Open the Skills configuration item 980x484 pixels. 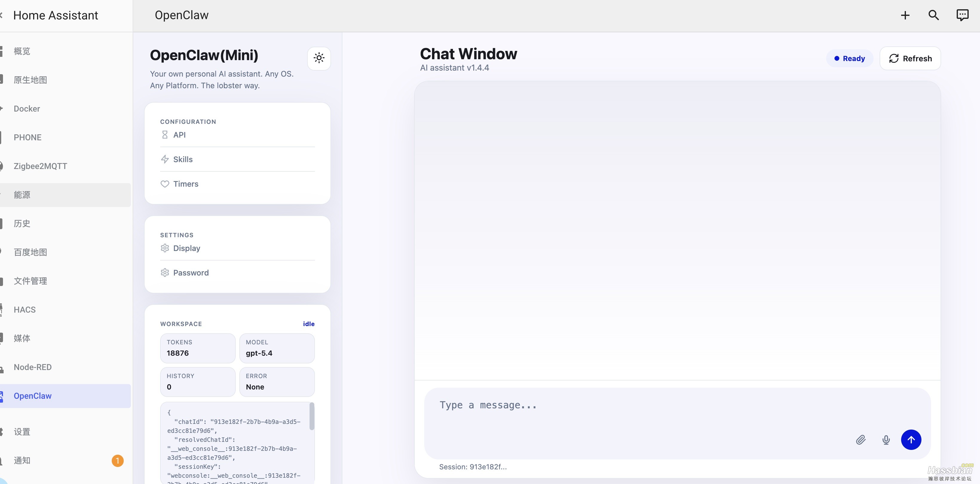pyautogui.click(x=238, y=159)
